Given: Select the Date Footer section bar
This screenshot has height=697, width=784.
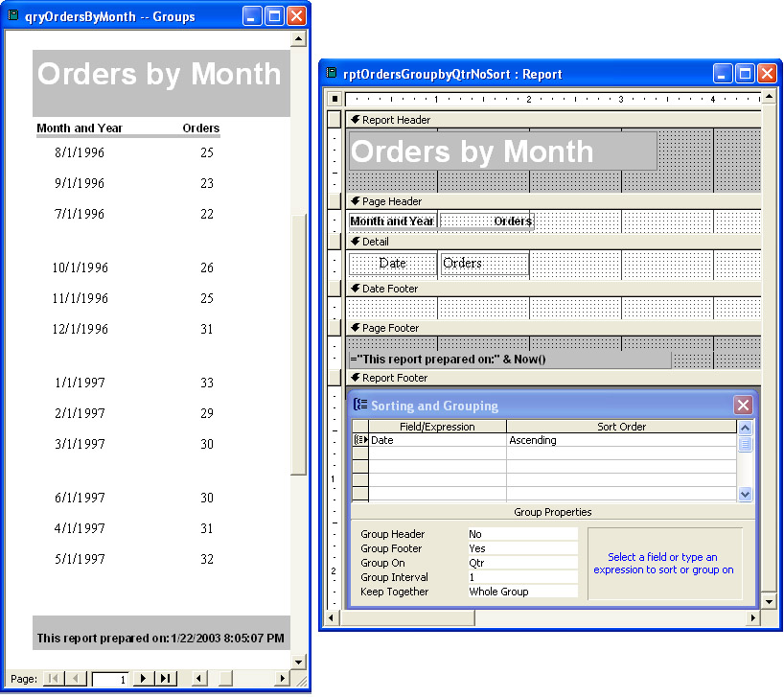Looking at the screenshot, I should point(554,288).
